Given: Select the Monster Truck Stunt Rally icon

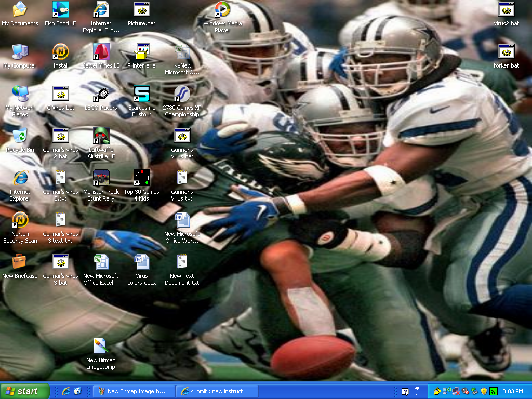Looking at the screenshot, I should [101, 185].
